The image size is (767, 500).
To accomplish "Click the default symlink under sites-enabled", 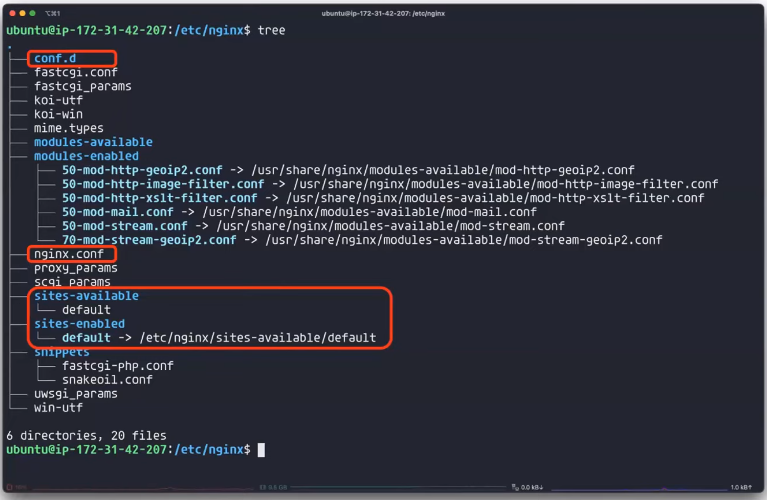I will (86, 338).
